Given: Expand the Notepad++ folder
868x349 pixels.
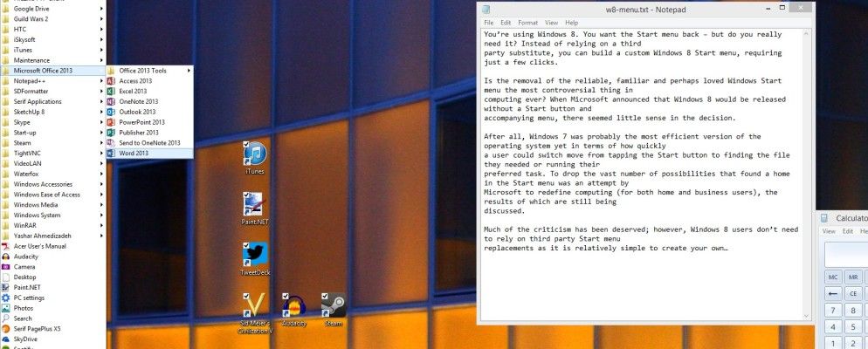Looking at the screenshot, I should (x=52, y=81).
